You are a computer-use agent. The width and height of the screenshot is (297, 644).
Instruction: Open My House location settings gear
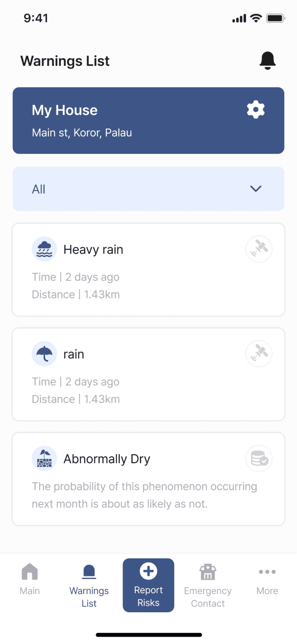click(256, 110)
